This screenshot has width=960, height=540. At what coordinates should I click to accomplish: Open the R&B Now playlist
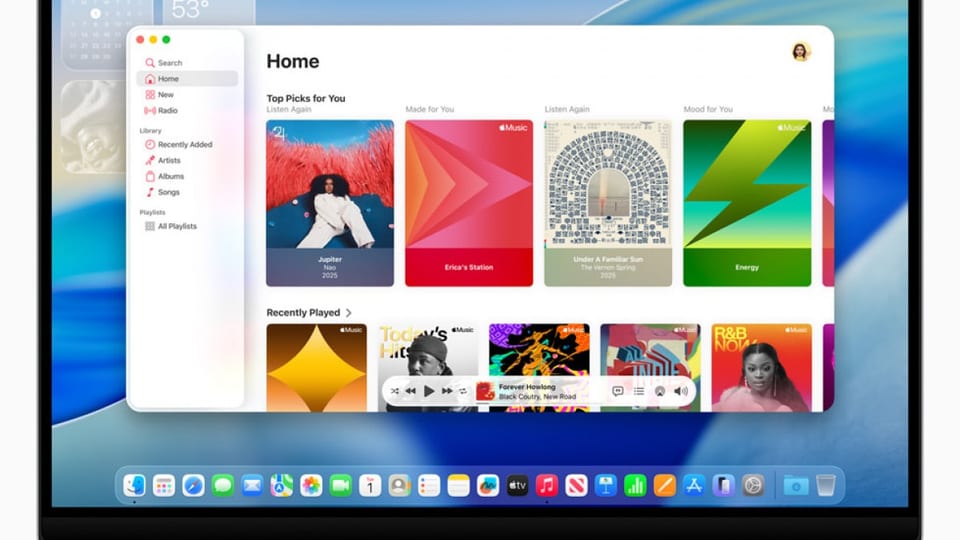pyautogui.click(x=762, y=367)
